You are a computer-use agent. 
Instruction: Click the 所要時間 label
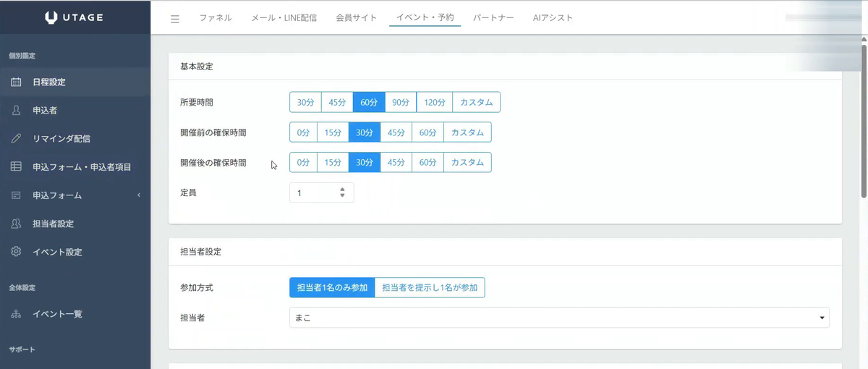tap(197, 103)
